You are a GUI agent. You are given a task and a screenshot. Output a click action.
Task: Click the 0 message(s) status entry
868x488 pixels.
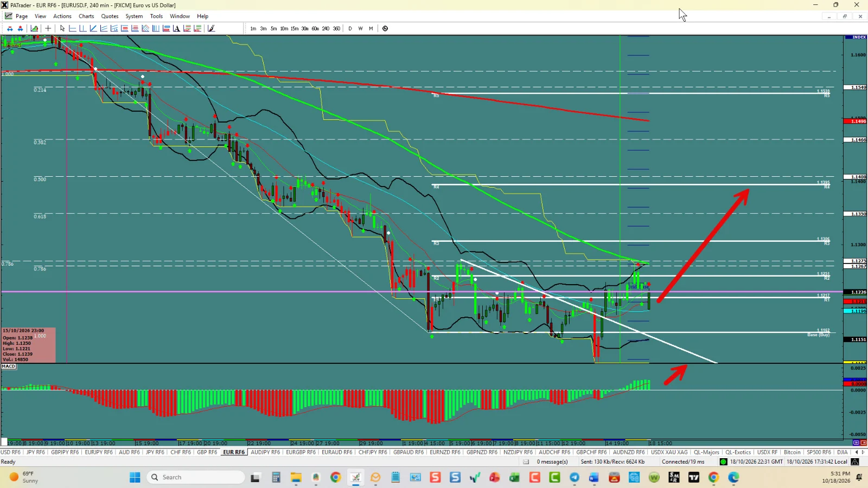click(552, 462)
